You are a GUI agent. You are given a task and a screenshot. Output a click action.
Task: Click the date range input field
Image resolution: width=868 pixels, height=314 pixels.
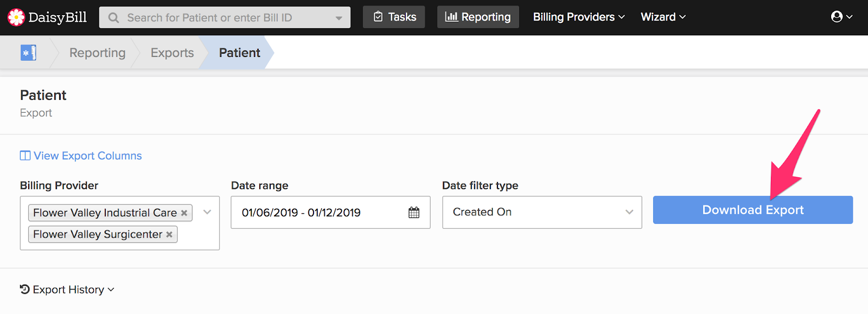(x=330, y=213)
